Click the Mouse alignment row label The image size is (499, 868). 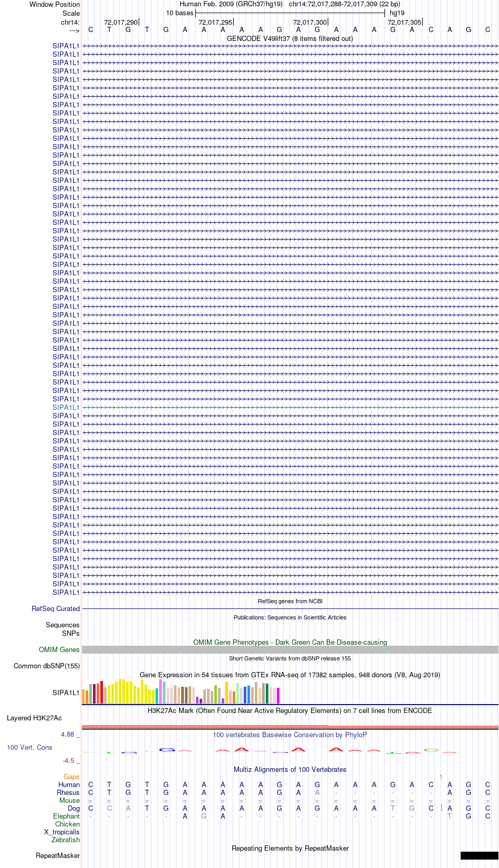[x=69, y=800]
